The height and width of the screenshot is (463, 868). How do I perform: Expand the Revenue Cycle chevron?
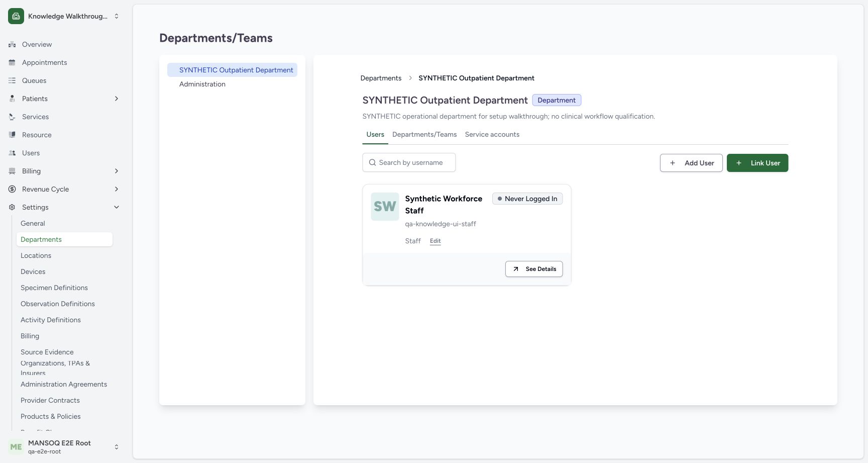point(117,189)
